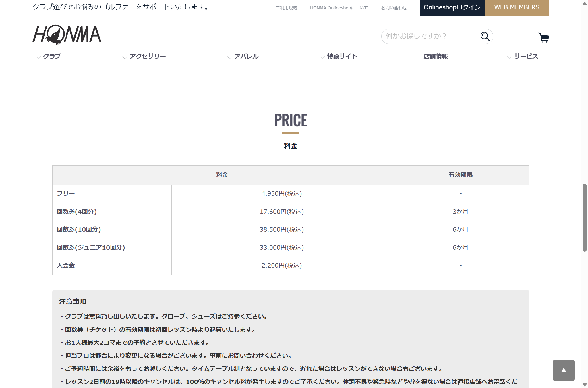The width and height of the screenshot is (588, 388).
Task: Click the 注意事項 heading
Action: pyautogui.click(x=73, y=301)
